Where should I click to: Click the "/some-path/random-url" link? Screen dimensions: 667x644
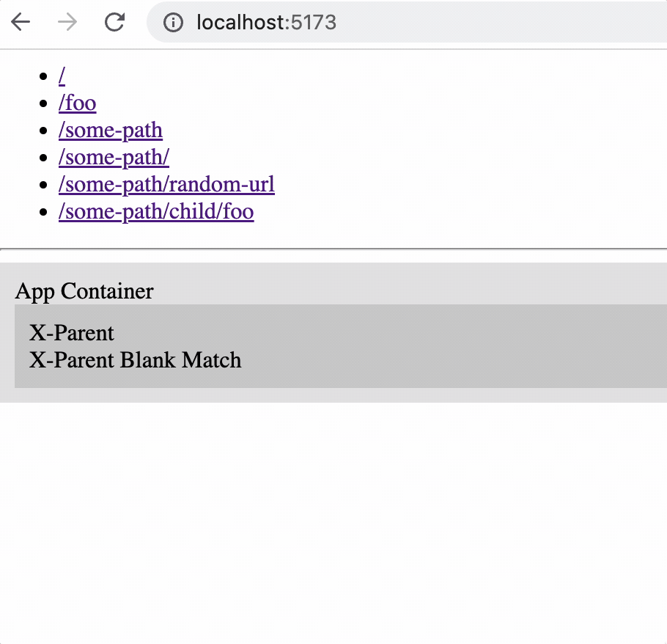(166, 184)
